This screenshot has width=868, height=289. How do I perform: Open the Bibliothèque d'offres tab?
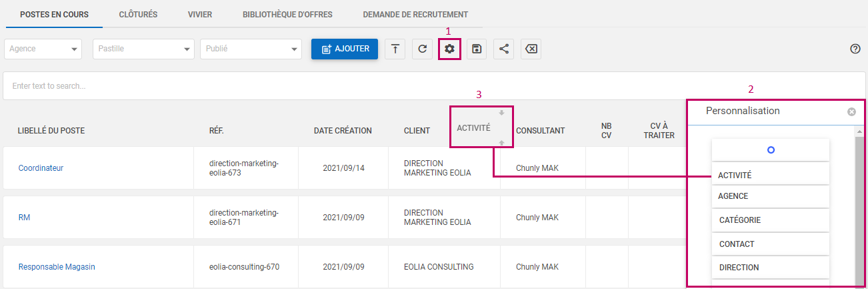[x=287, y=14]
